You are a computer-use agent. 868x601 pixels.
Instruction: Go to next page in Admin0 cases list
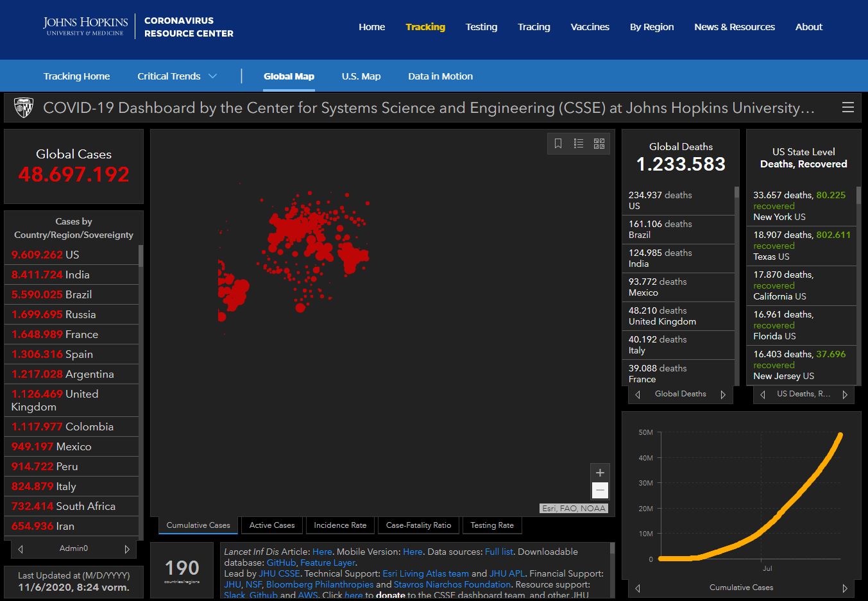tap(127, 549)
